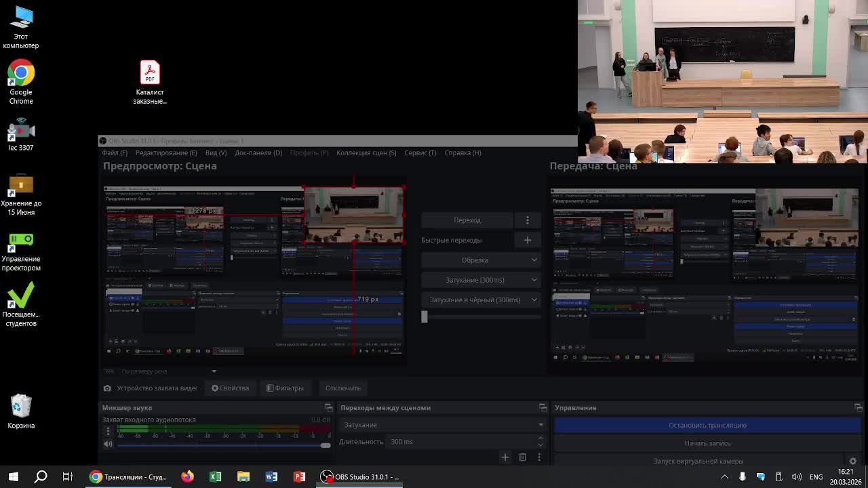Open the Корзина recycle bin
The height and width of the screenshot is (488, 868).
[21, 411]
